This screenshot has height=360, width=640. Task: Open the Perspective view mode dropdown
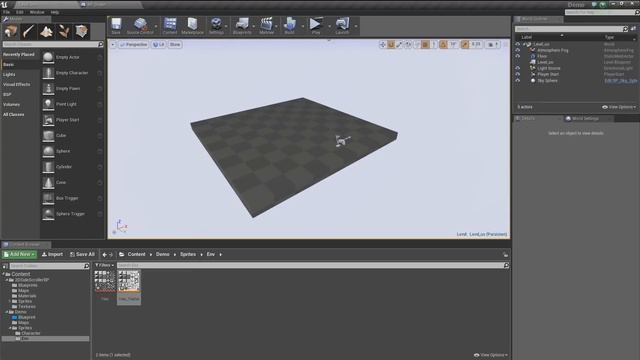coord(133,44)
